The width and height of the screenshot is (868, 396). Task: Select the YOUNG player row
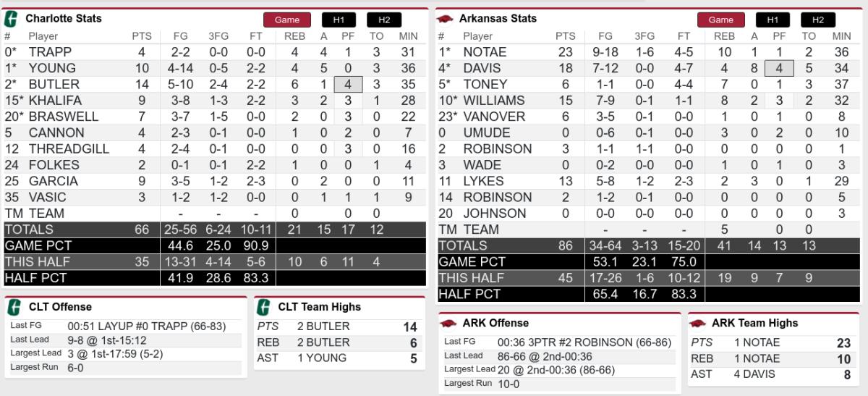215,68
